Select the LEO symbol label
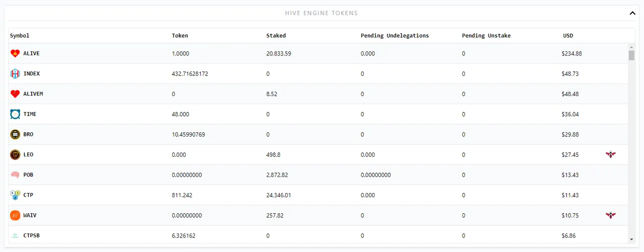The image size is (644, 252). click(28, 154)
